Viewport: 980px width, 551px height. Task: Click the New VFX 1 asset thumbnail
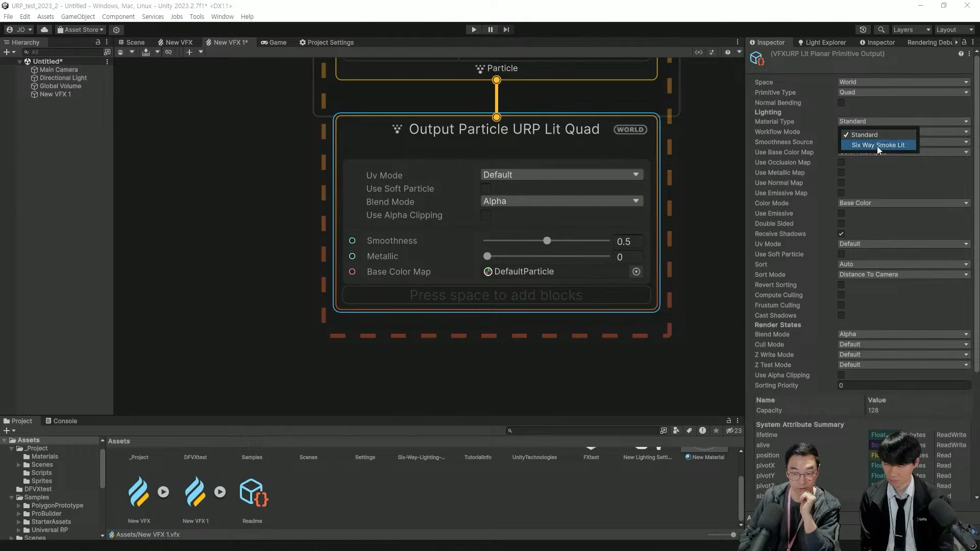click(x=195, y=492)
